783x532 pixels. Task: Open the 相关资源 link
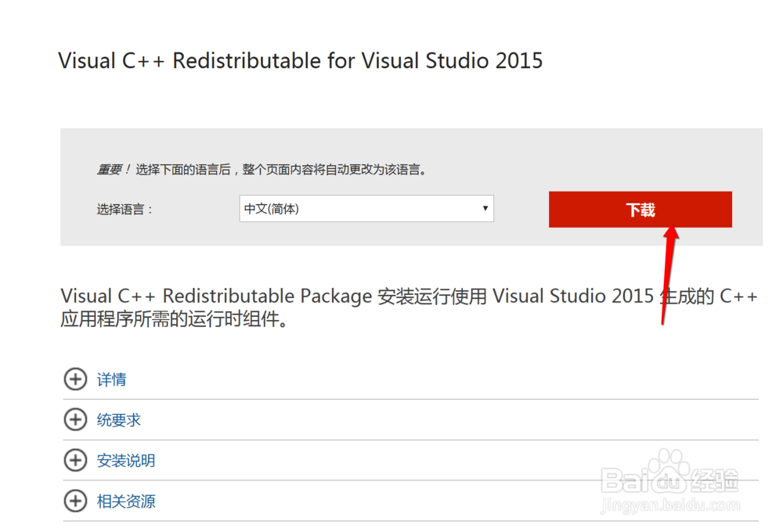[x=126, y=501]
